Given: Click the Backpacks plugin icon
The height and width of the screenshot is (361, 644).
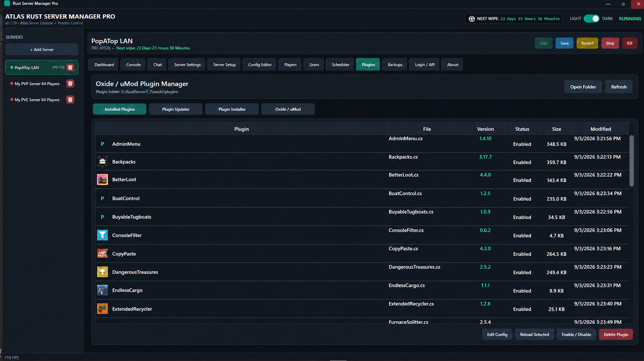Looking at the screenshot, I should point(102,161).
